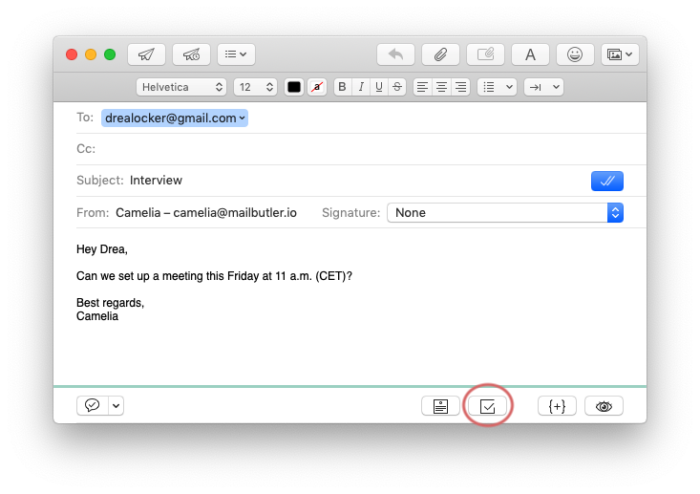Edit the Subject field Interview
700x494 pixels.
pyautogui.click(x=330, y=180)
